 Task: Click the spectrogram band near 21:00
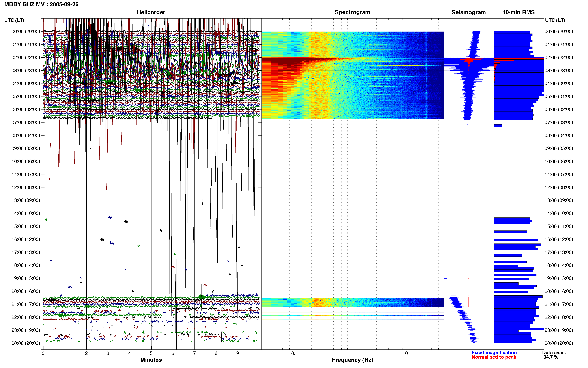(353, 303)
